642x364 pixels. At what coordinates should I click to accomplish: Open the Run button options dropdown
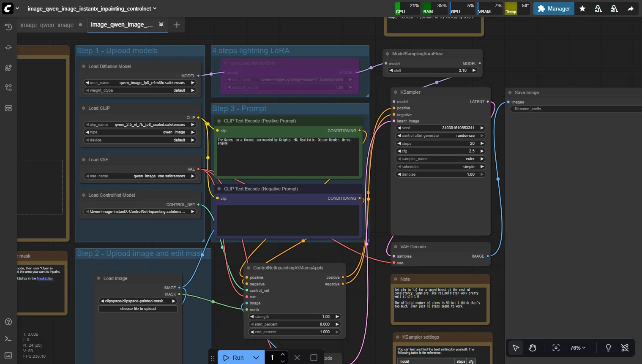[x=256, y=358]
